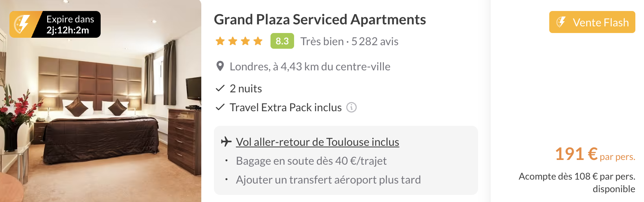Click the Travel Extra Pack info icon
This screenshot has height=202, width=644.
(351, 107)
